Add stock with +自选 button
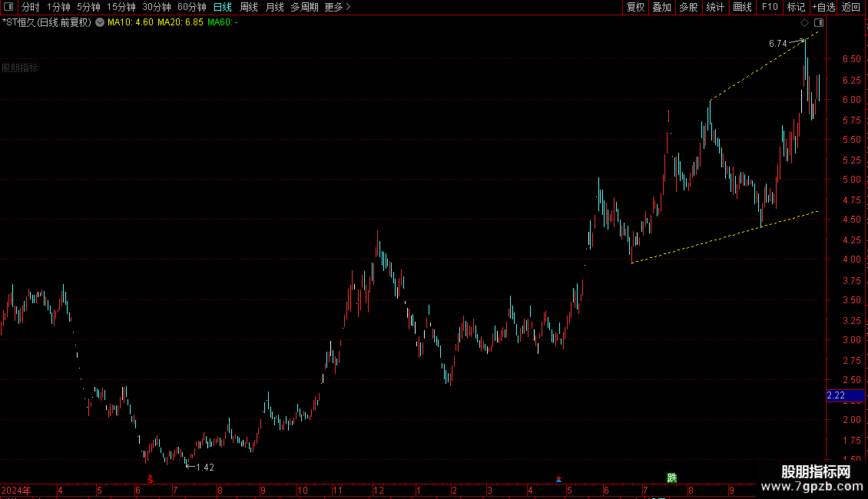Viewport: 868px width, 499px height. click(823, 7)
